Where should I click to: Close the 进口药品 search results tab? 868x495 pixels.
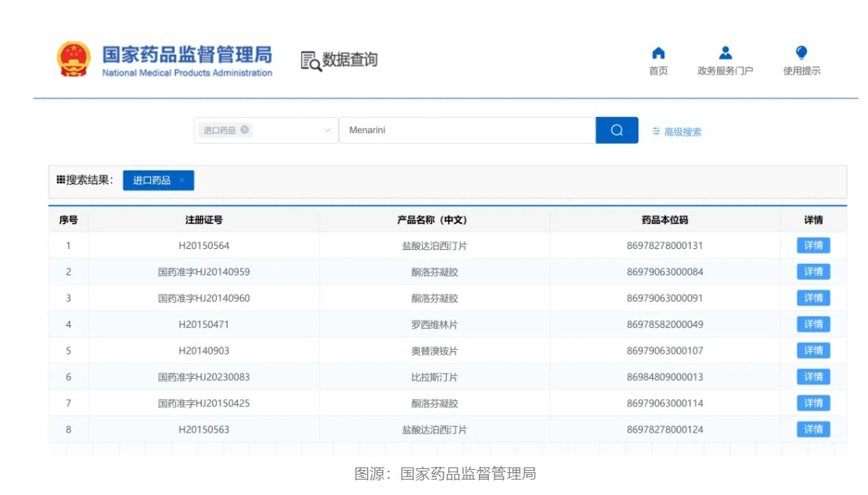point(183,180)
